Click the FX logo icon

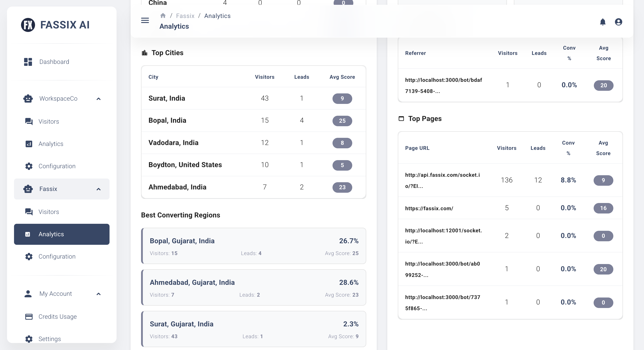(x=28, y=25)
